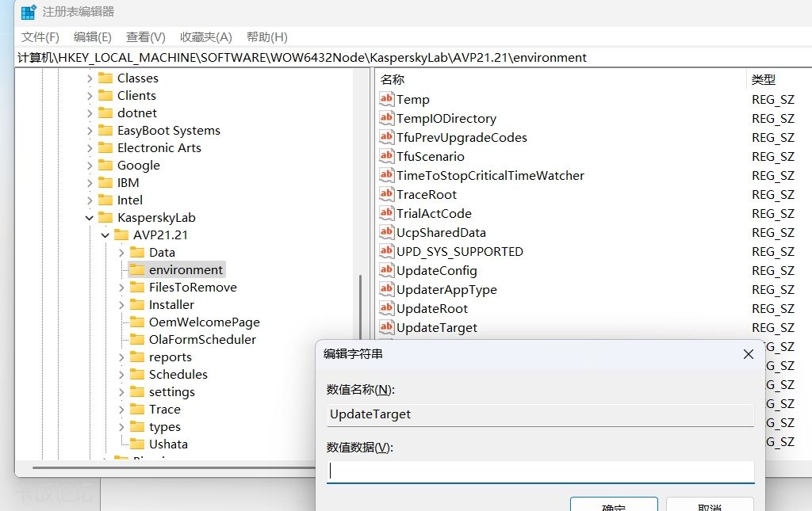Viewport: 812px width, 511px height.
Task: Expand the Installer subkey
Action: (121, 305)
